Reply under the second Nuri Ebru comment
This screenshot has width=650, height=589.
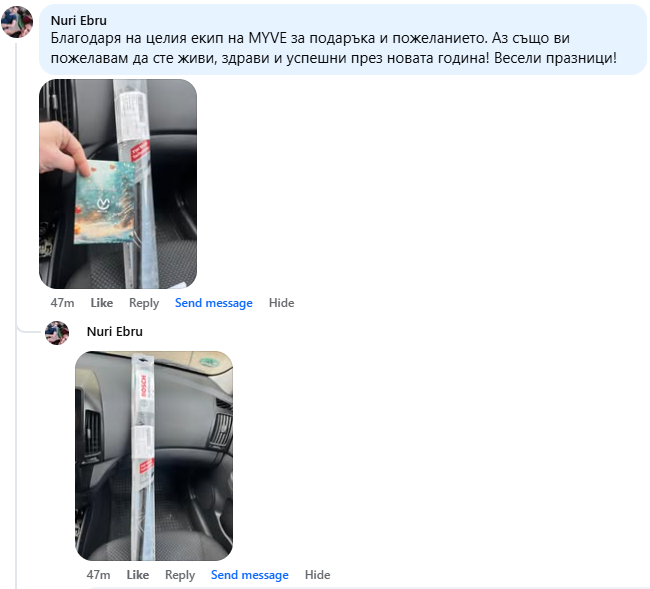(180, 575)
